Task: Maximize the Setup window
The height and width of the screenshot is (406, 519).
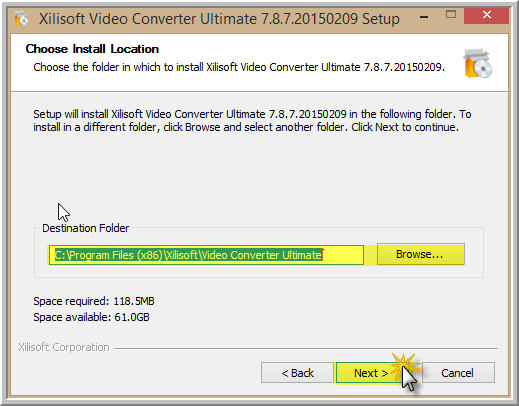Action: (x=451, y=14)
